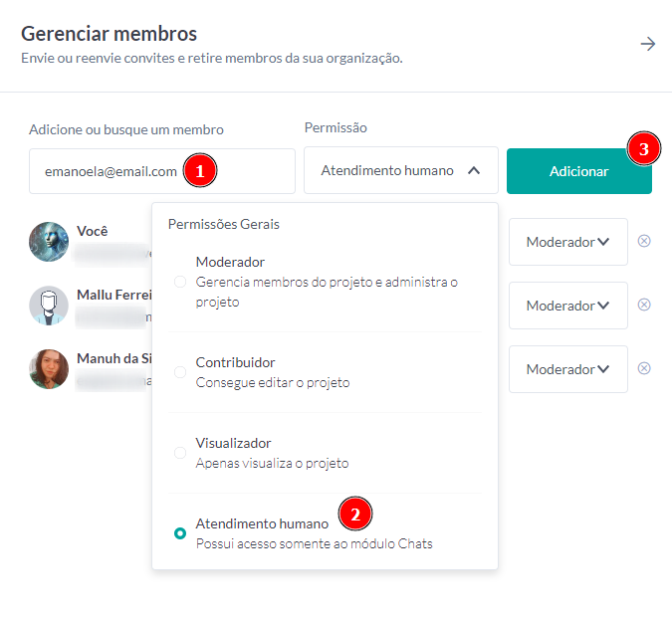Open Mallu Ferreira's Moderador role dropdown
The image size is (672, 621).
tap(567, 306)
